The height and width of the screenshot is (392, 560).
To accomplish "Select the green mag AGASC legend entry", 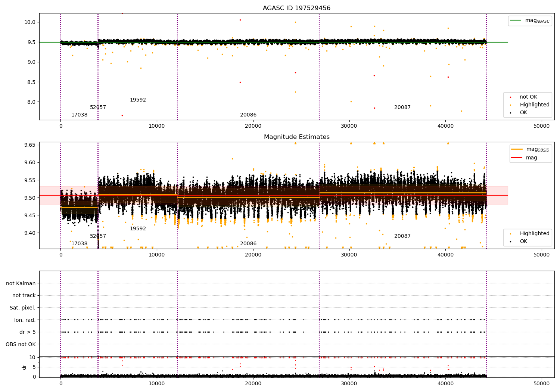I will coord(530,21).
